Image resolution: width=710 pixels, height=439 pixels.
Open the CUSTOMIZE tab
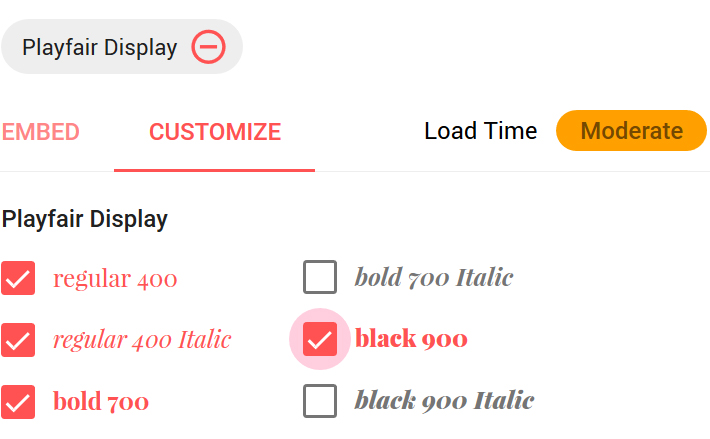pyautogui.click(x=215, y=132)
